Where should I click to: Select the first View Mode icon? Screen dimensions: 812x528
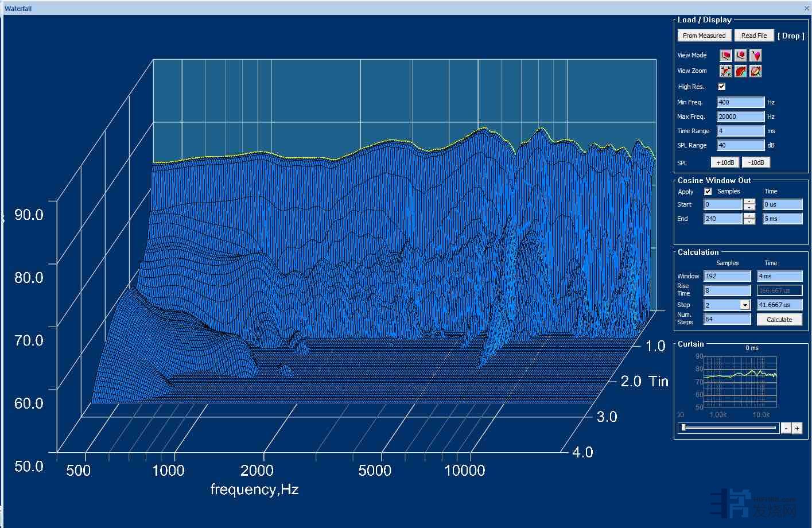click(x=726, y=56)
